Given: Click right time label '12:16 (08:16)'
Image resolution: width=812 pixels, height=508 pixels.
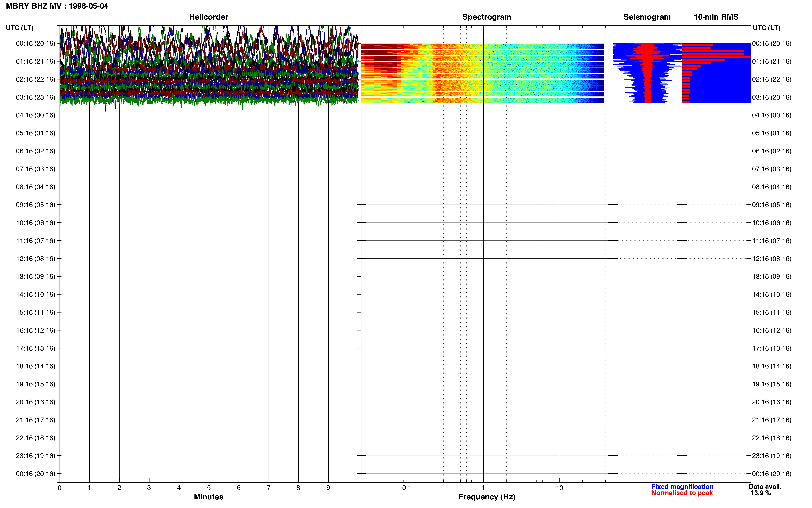Looking at the screenshot, I should (x=772, y=259).
